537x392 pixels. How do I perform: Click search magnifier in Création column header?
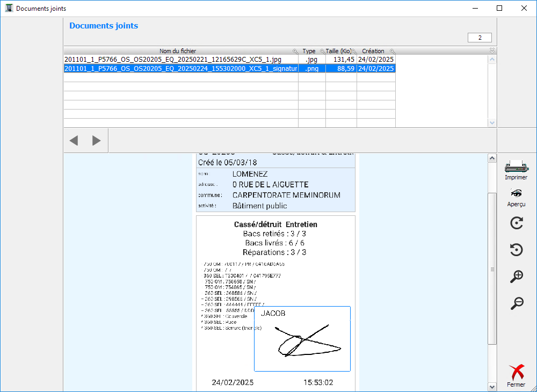392,51
